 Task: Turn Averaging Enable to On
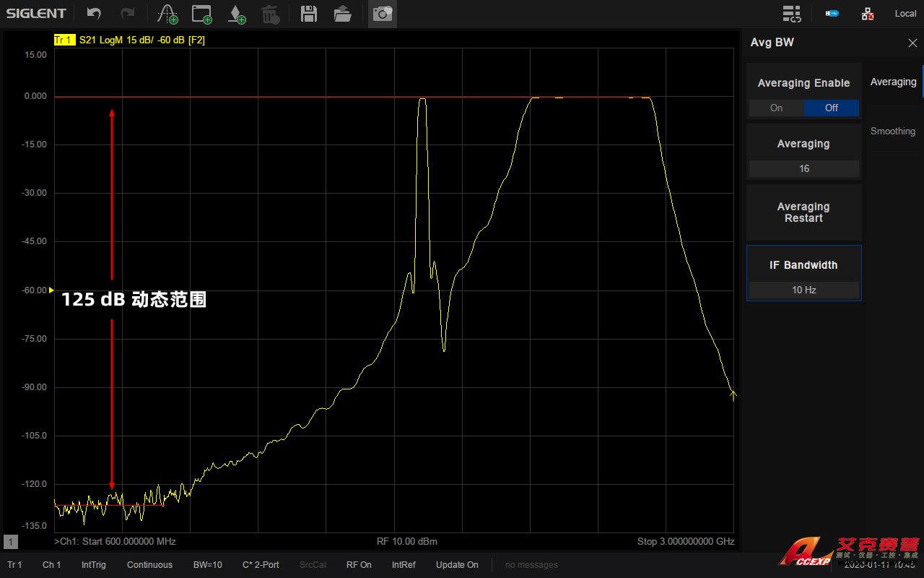click(x=776, y=108)
